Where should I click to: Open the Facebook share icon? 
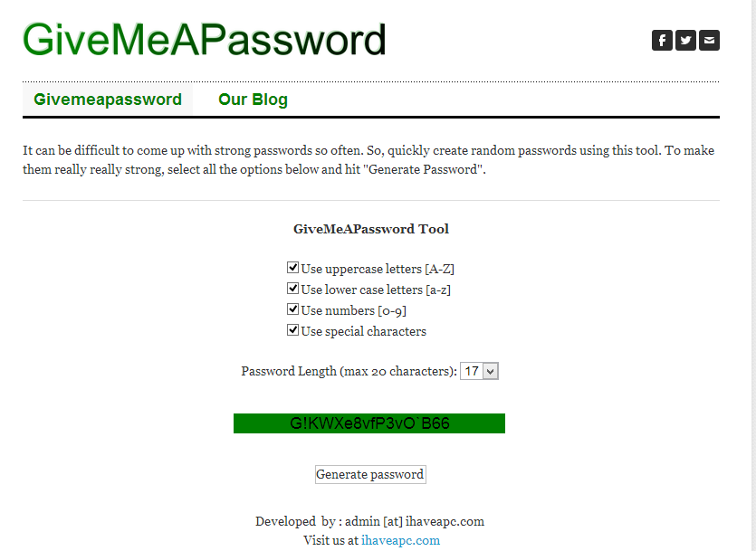tap(662, 40)
